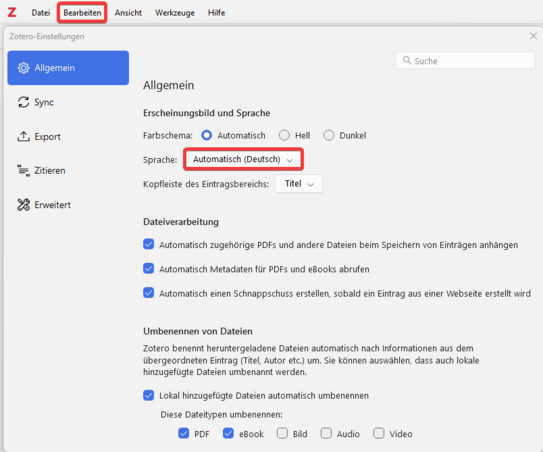Select the Dunkel color scheme

pyautogui.click(x=329, y=135)
